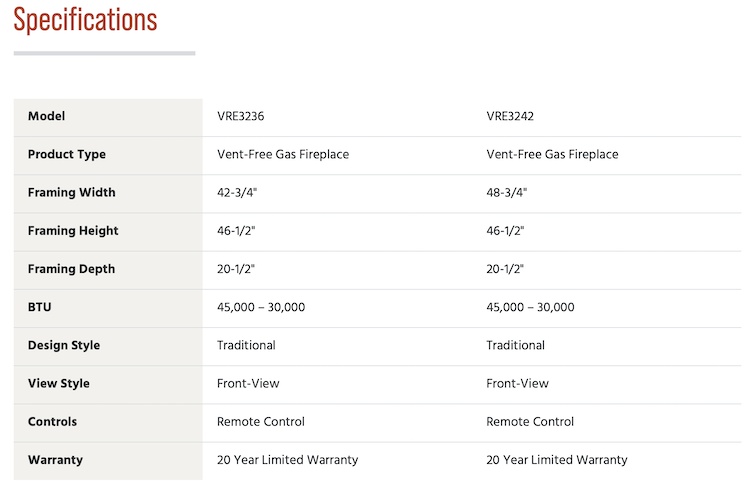Click the Warranty row label

[55, 460]
